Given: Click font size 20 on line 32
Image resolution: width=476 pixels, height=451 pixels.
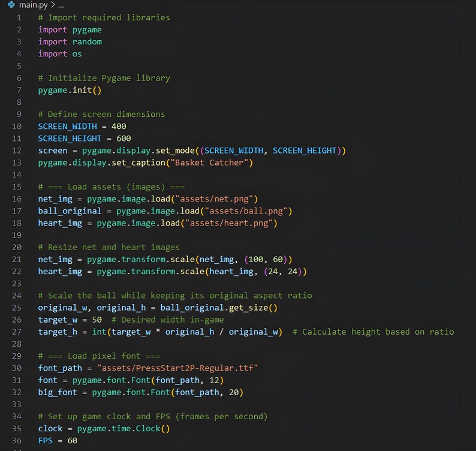Looking at the screenshot, I should click(234, 392).
